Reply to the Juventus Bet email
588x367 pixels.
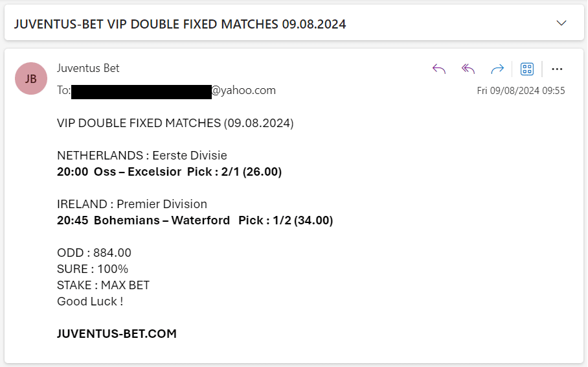click(439, 69)
